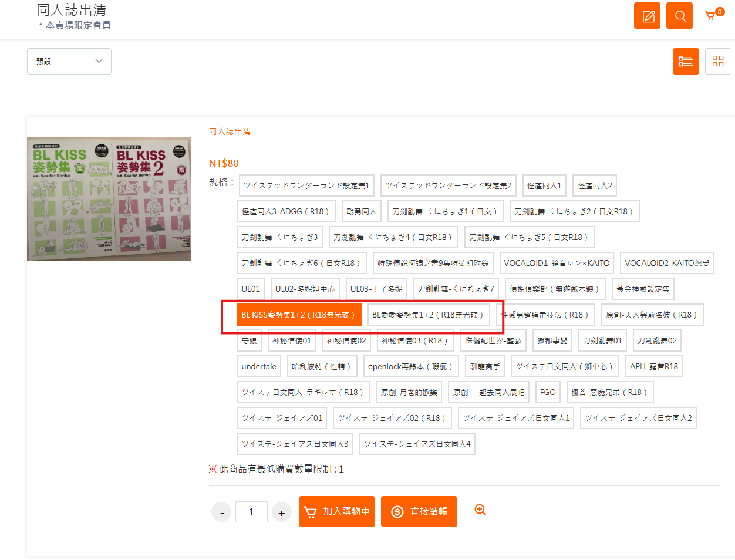Open the 預設 sort dropdown
Viewport: 735px width, 560px height.
[69, 61]
